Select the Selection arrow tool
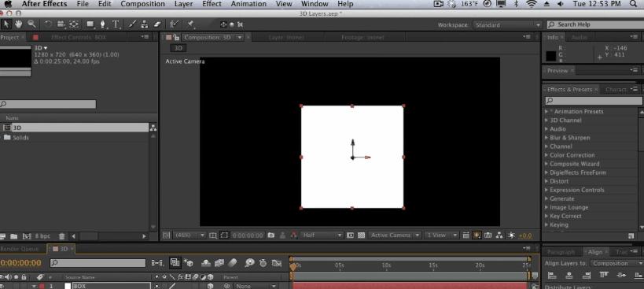 tap(6, 24)
